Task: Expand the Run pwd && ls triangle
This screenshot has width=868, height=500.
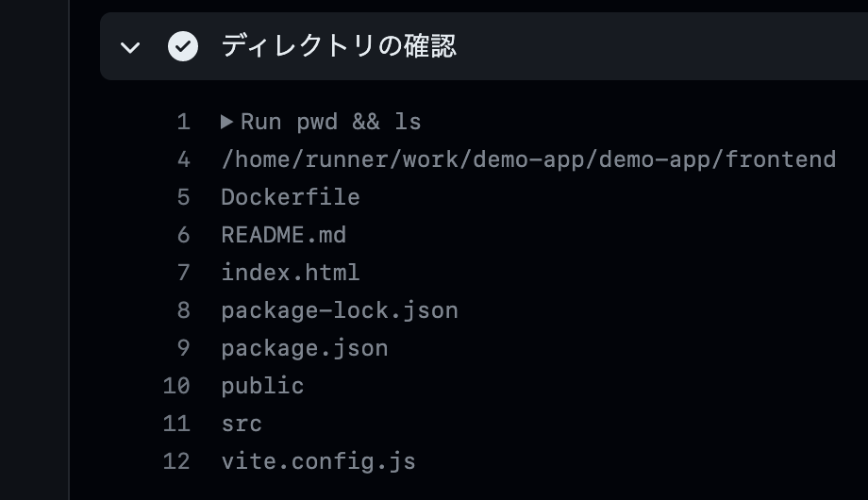Action: pos(226,122)
